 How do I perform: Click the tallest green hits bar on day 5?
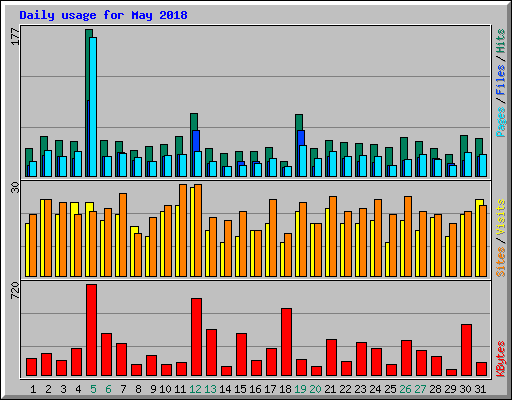(x=87, y=67)
